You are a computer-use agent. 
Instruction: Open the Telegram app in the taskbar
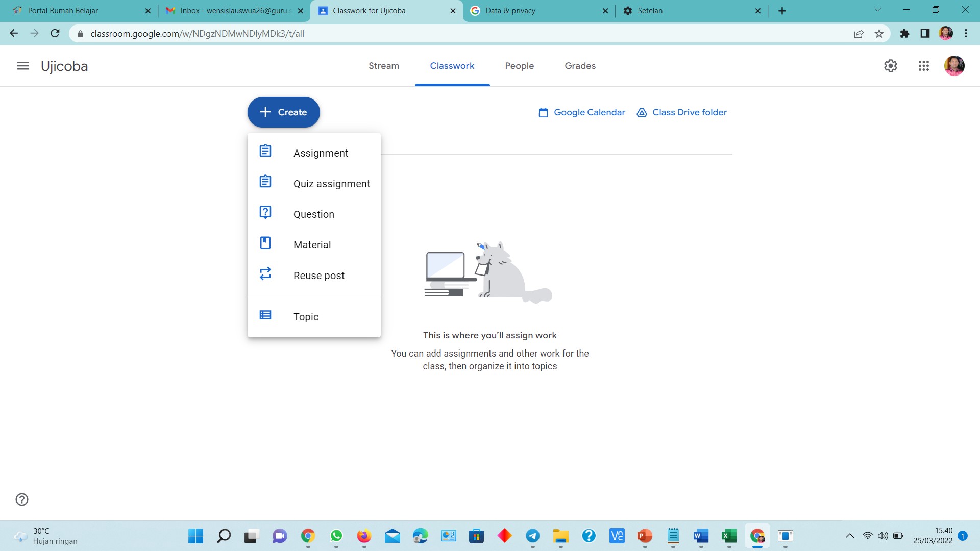[532, 536]
